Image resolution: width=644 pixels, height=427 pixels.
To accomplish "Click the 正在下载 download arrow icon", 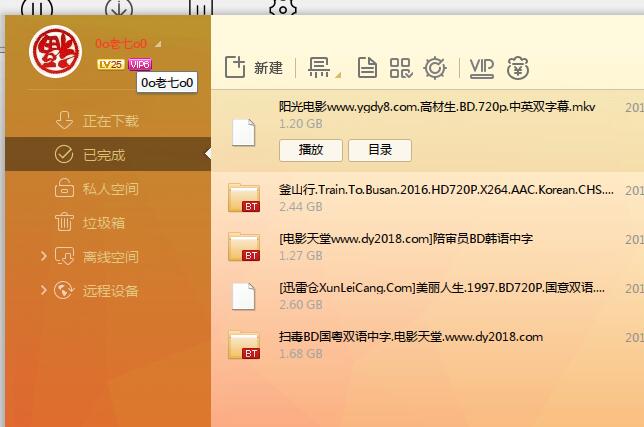I will (x=64, y=120).
